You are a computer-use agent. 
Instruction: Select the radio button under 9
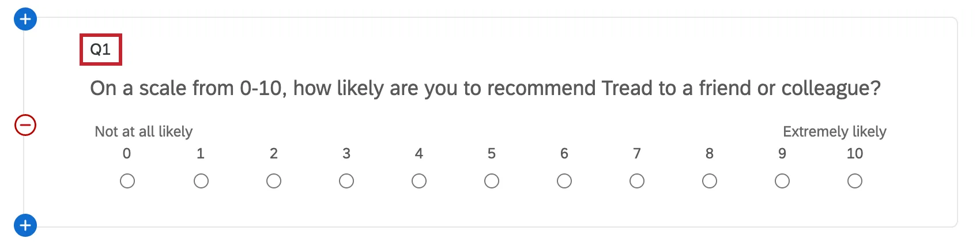click(x=782, y=181)
